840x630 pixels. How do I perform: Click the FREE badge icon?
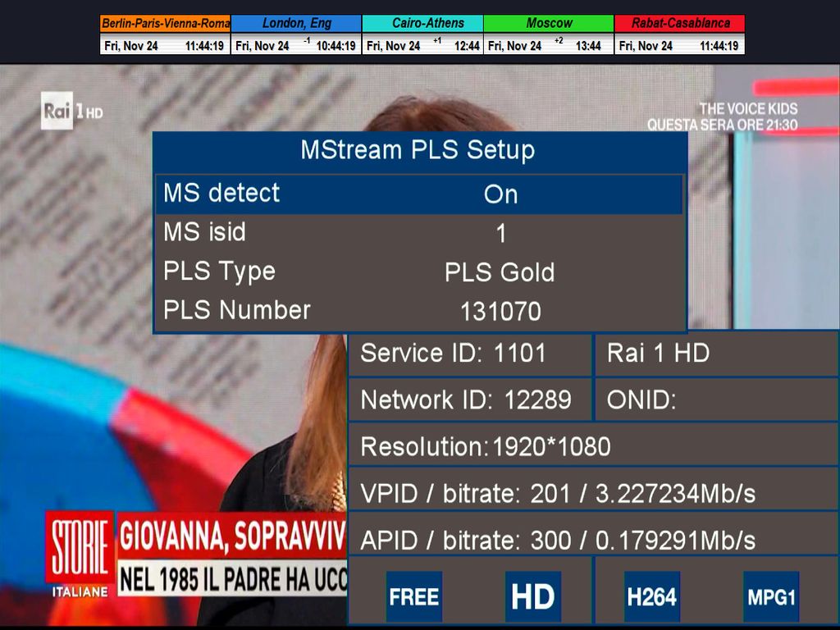(414, 596)
